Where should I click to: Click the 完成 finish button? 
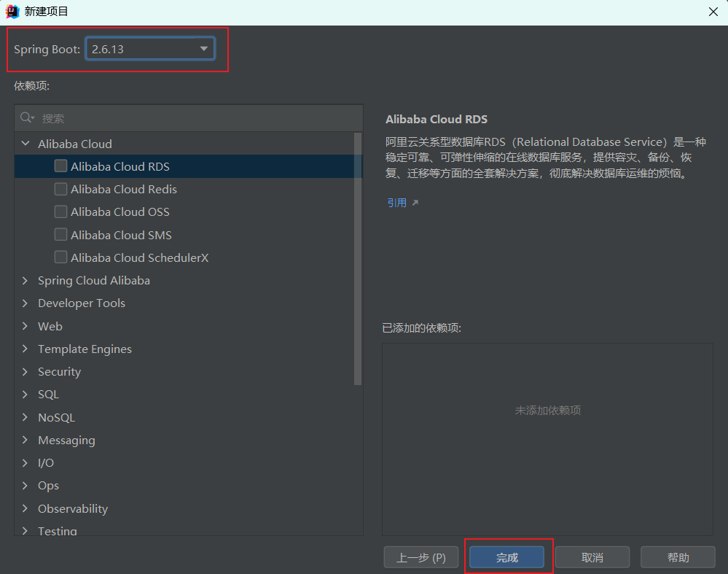click(x=506, y=557)
